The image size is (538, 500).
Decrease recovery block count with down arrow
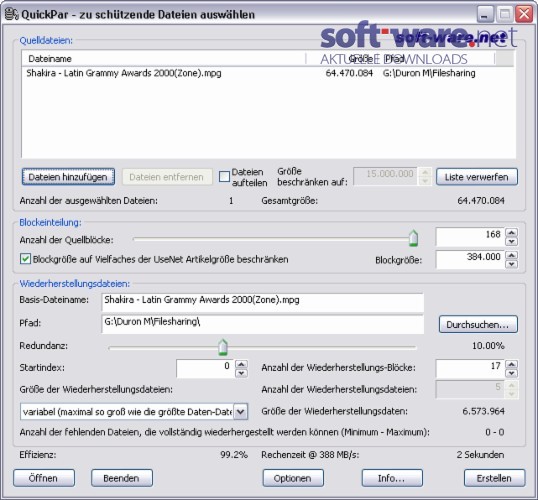[x=512, y=373]
